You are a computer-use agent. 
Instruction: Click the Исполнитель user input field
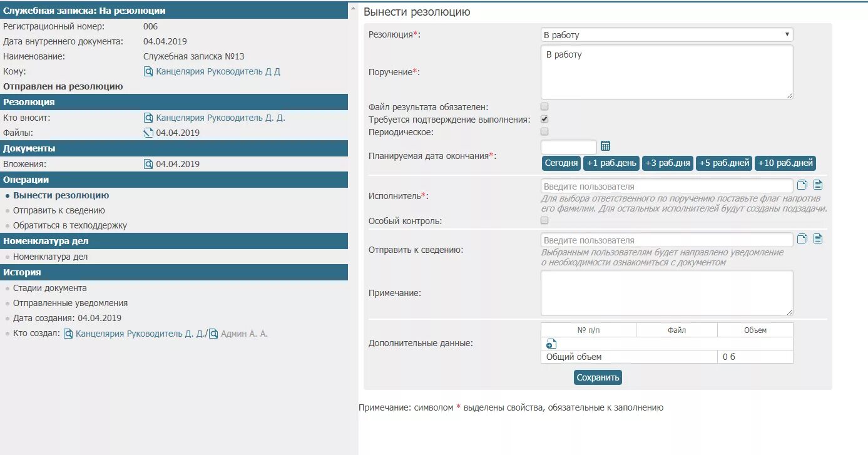click(666, 186)
